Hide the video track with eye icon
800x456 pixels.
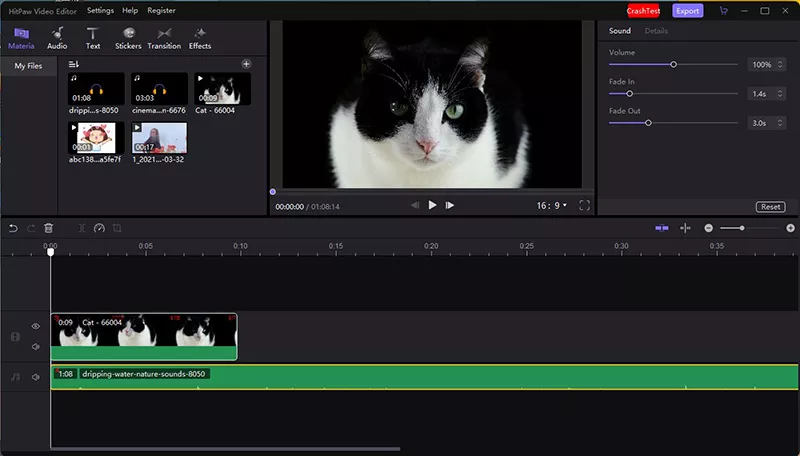click(35, 326)
